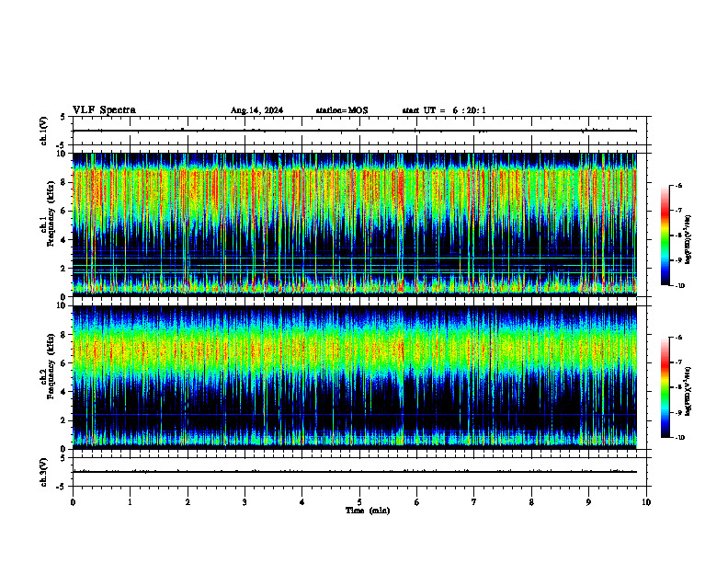
Task: Click the ch.2 colorbar log(PSD) label
Action: tap(688, 391)
